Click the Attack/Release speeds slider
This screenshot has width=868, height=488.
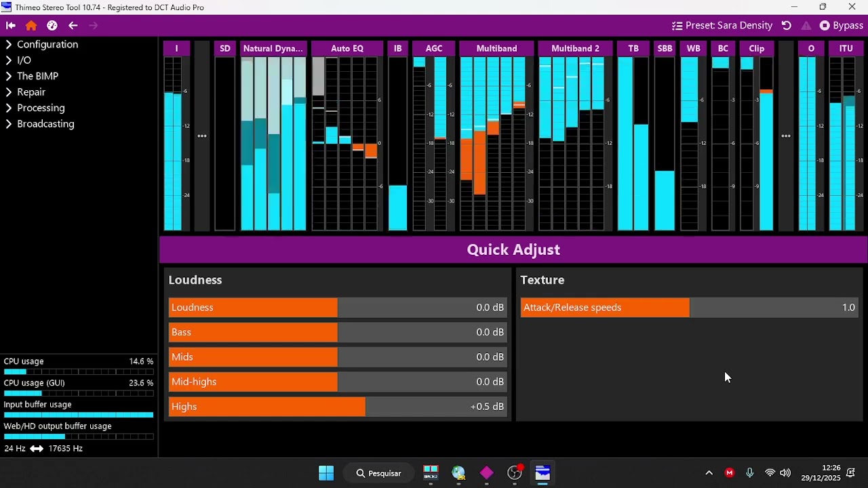pyautogui.click(x=690, y=308)
